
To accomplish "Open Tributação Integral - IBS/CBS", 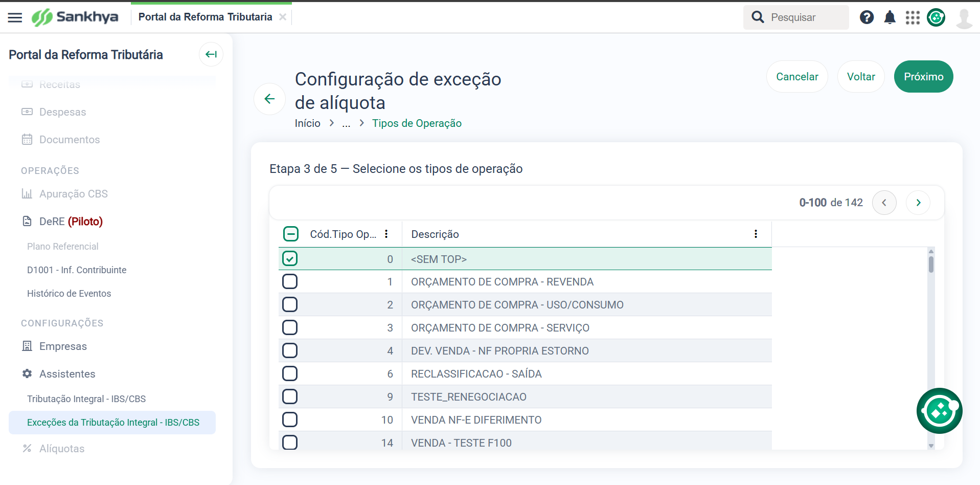I will point(86,399).
